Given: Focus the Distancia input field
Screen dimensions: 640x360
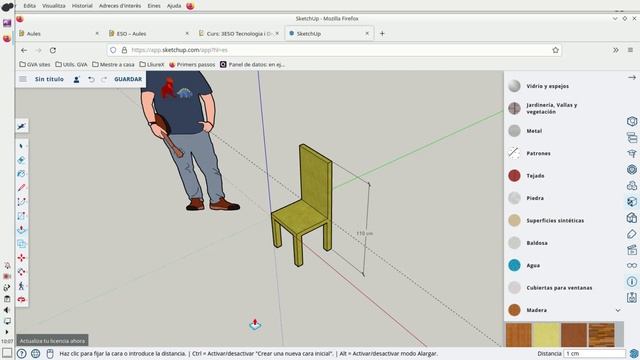Looking at the screenshot, I should (x=595, y=353).
